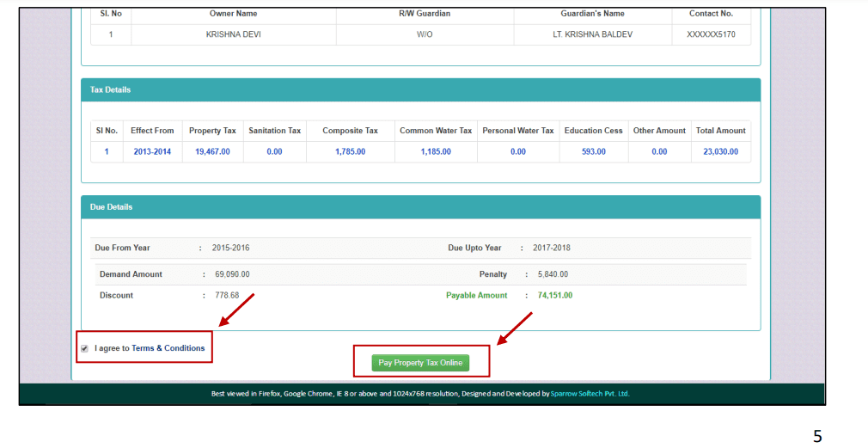Click the Effect From column header
The height and width of the screenshot is (448, 868).
(152, 131)
